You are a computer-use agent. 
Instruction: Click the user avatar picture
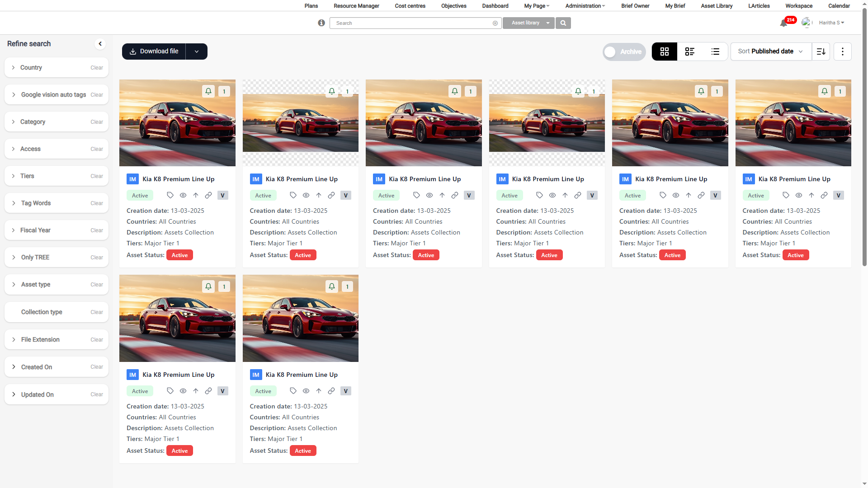[807, 23]
